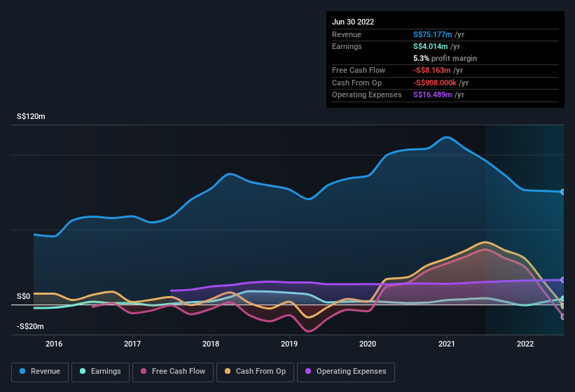The height and width of the screenshot is (392, 575).
Task: Click the Revenue row label in tooltip
Action: (x=347, y=34)
